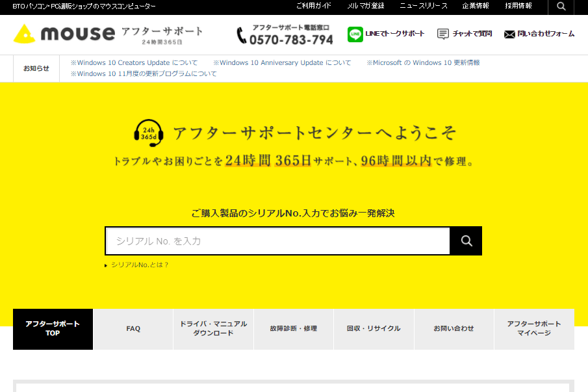
Task: Expand the シリアルNo.とは? disclosure triangle
Action: (x=107, y=265)
